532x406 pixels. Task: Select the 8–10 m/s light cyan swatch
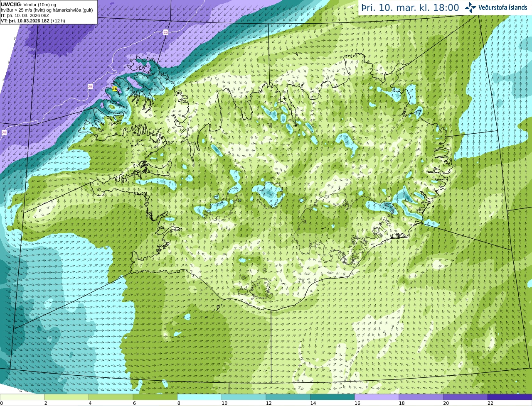[199, 397]
